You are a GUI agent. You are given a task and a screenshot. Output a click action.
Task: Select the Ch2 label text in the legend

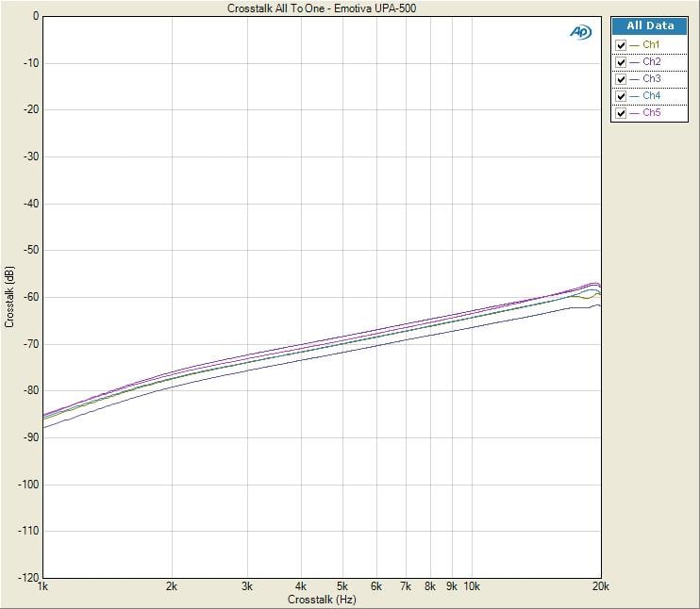tap(652, 62)
